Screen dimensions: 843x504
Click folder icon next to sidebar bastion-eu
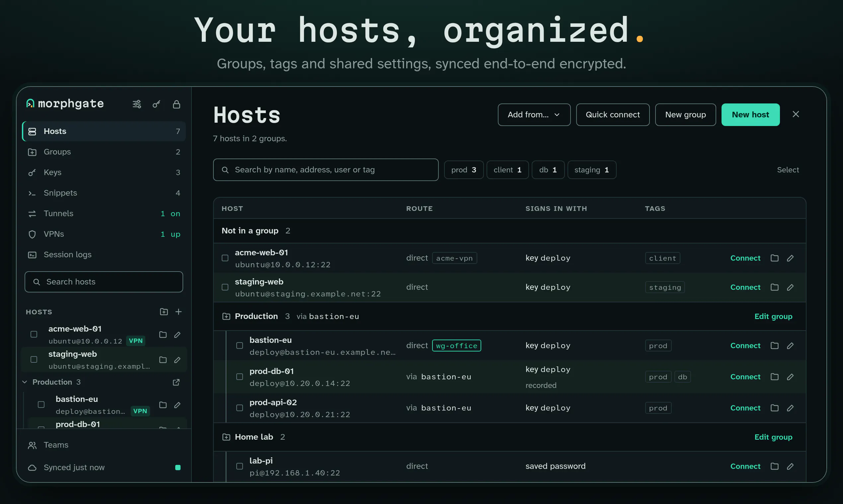coord(163,405)
